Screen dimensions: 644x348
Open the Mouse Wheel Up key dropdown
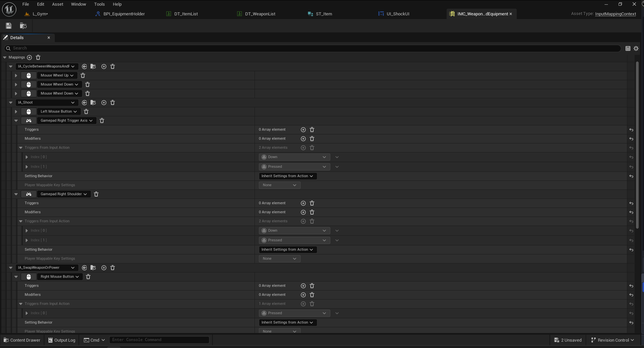tap(57, 76)
